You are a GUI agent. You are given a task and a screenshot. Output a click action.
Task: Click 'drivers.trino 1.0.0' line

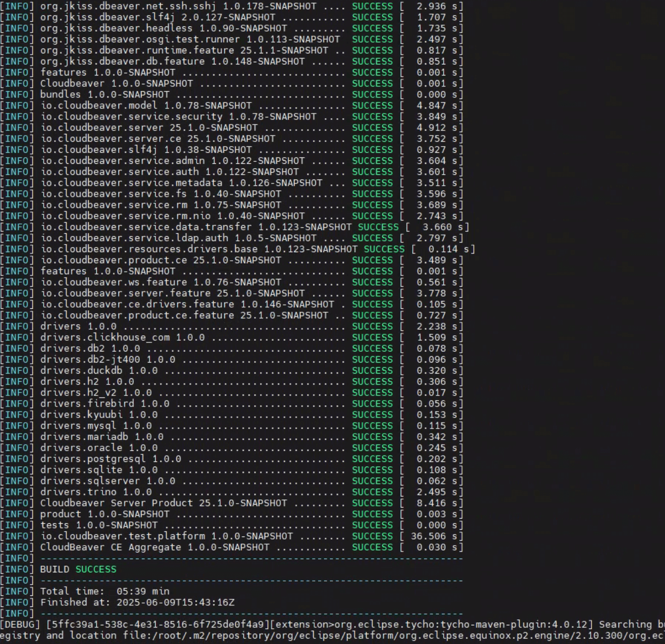coord(231,492)
